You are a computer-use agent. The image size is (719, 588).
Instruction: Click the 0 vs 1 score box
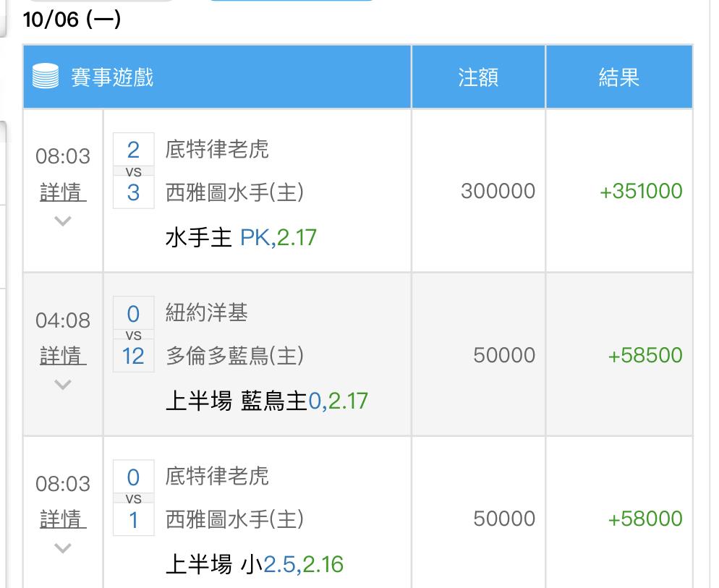(133, 498)
